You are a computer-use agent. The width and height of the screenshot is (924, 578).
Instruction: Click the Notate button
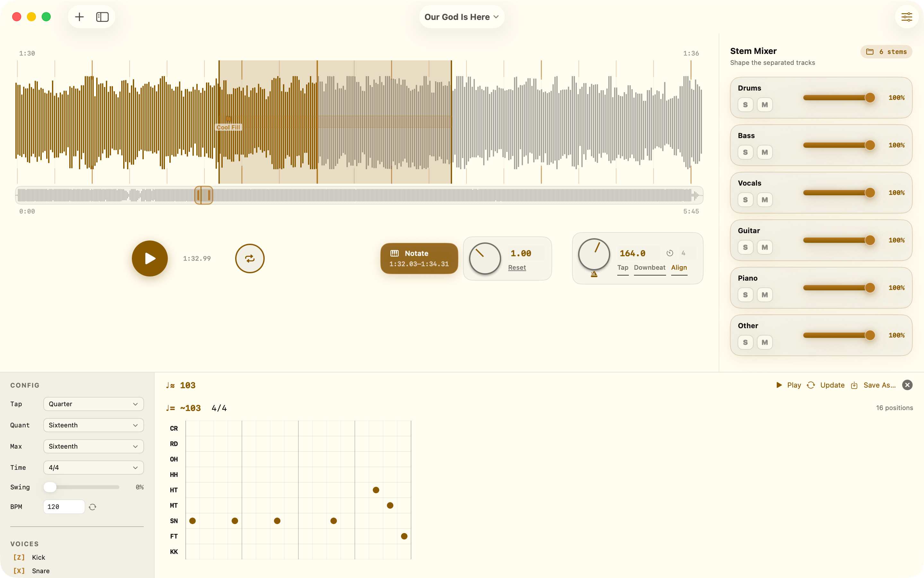[419, 258]
